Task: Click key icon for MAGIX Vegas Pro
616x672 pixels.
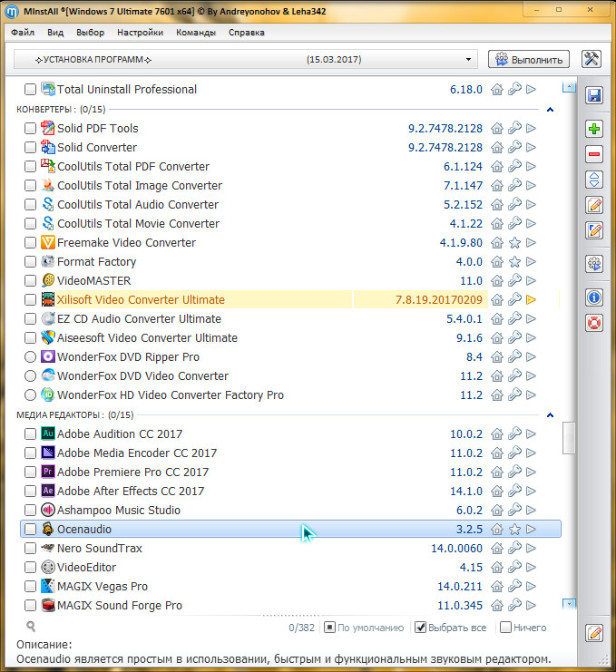Action: point(514,586)
